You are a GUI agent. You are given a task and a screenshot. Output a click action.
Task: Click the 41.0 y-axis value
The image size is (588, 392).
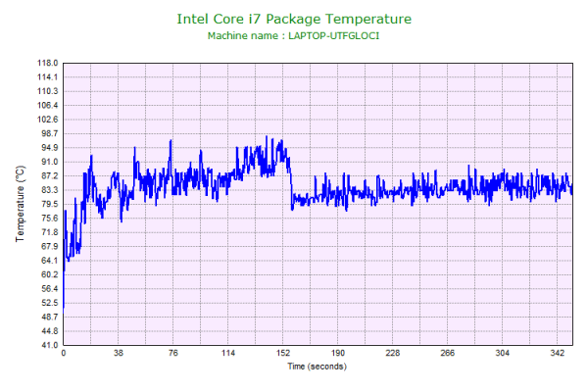50,345
